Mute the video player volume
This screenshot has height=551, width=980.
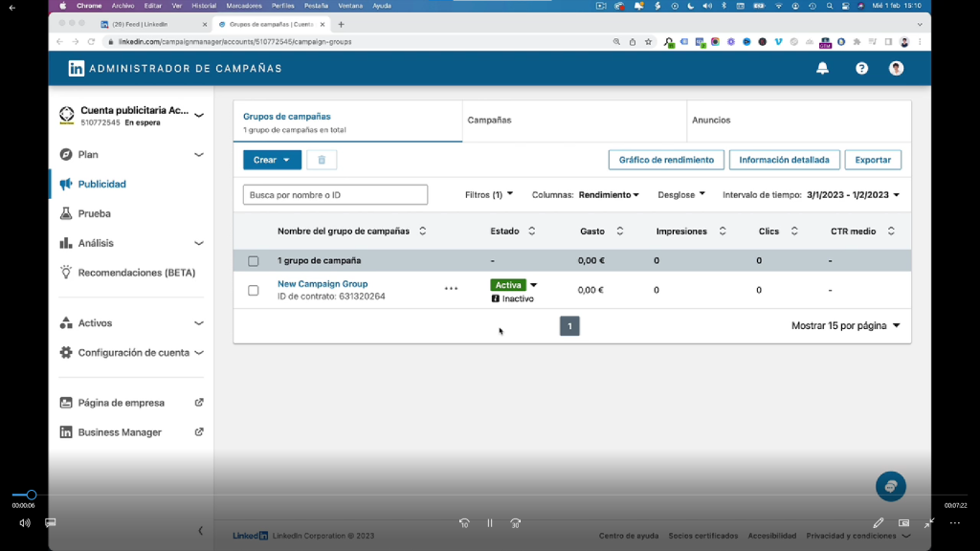tap(24, 523)
